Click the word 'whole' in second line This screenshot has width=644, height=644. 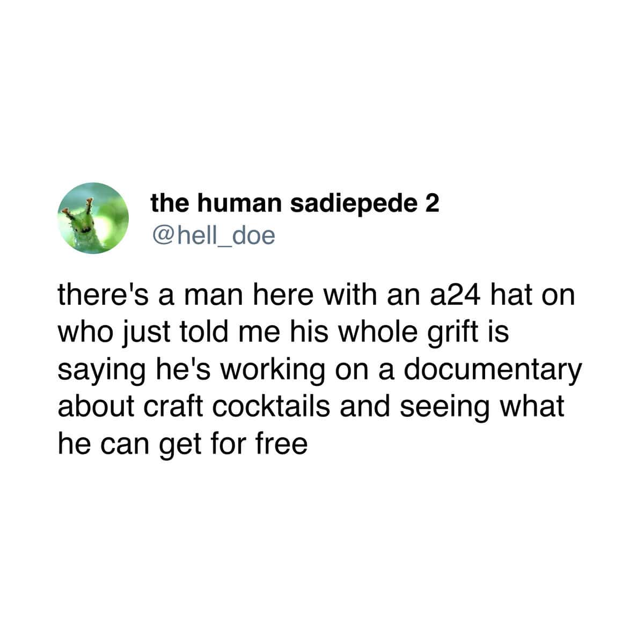click(383, 333)
